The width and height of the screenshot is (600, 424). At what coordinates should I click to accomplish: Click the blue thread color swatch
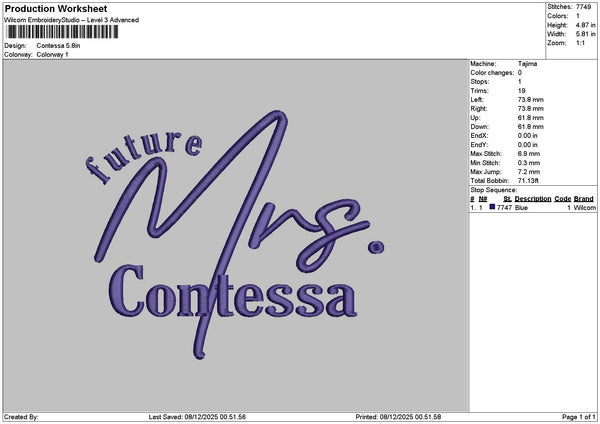click(492, 207)
